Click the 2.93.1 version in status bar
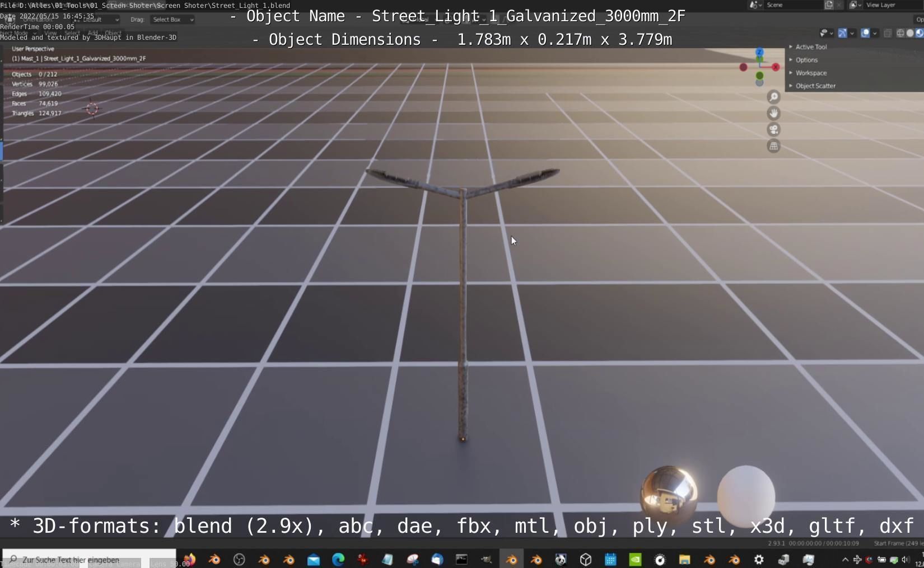Image resolution: width=924 pixels, height=568 pixels. coord(776,543)
